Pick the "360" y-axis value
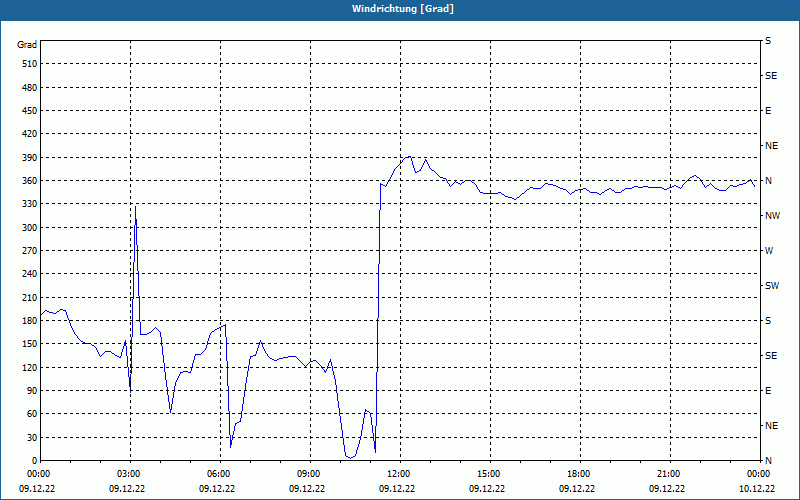The width and height of the screenshot is (800, 500). tap(30, 181)
